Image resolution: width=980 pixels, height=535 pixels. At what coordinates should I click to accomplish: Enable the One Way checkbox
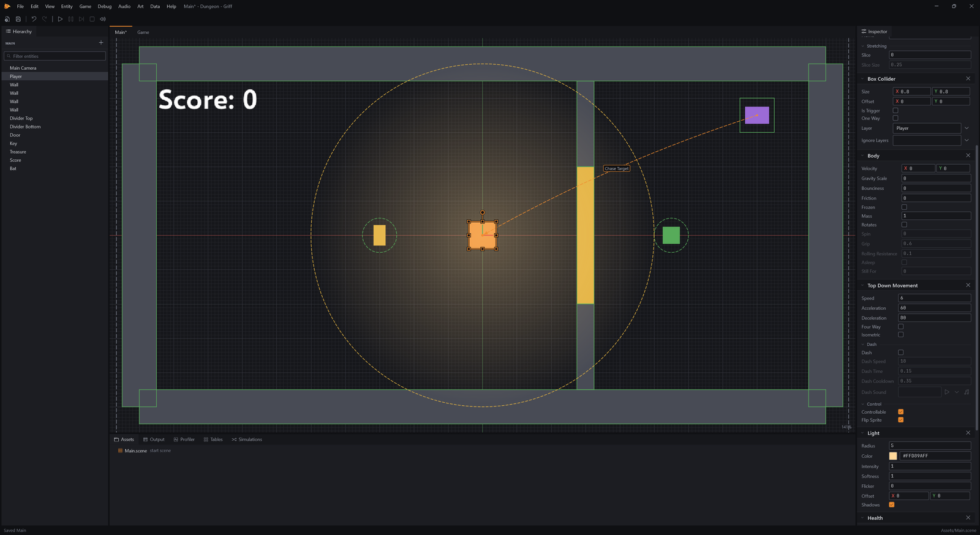895,118
